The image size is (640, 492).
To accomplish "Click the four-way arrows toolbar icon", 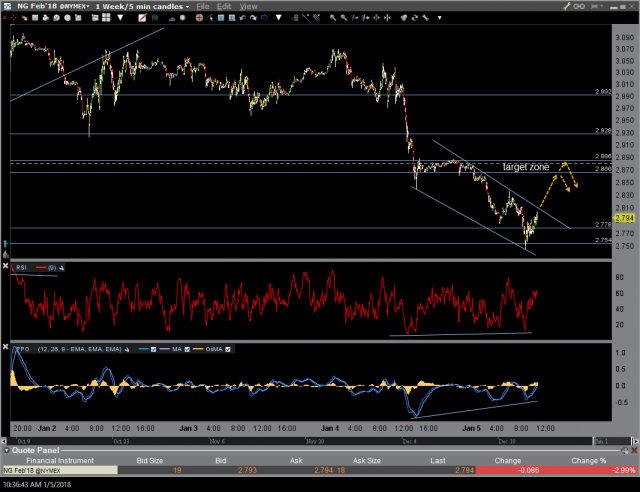I will click(376, 18).
